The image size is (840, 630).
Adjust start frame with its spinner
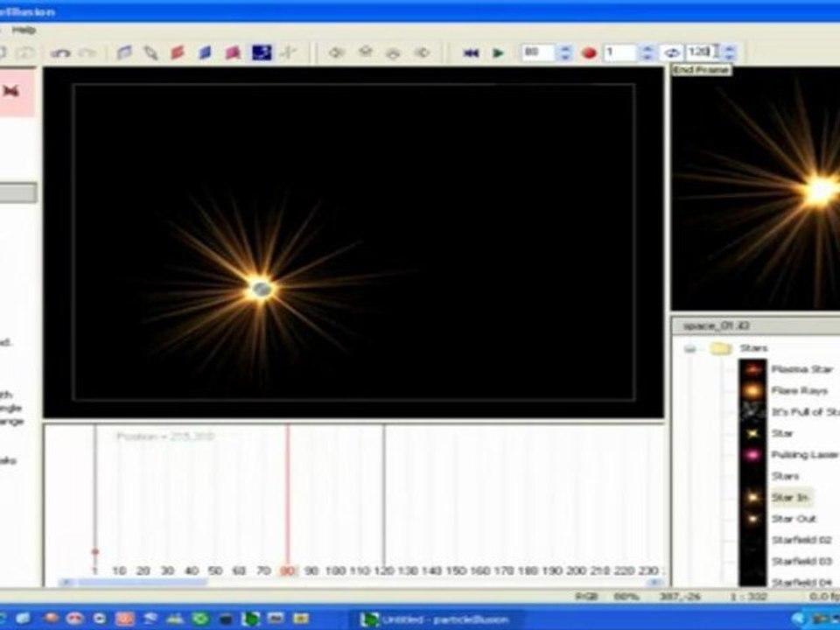pyautogui.click(x=647, y=52)
